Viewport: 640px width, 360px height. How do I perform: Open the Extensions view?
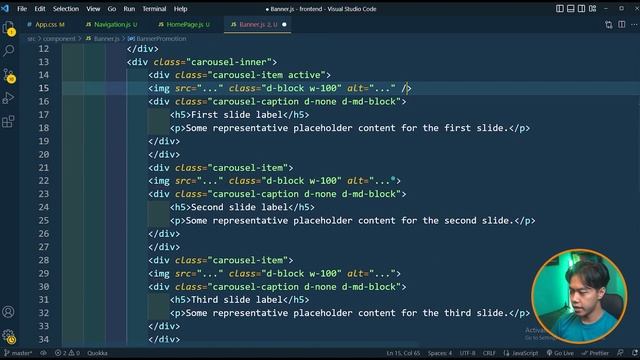(9, 121)
